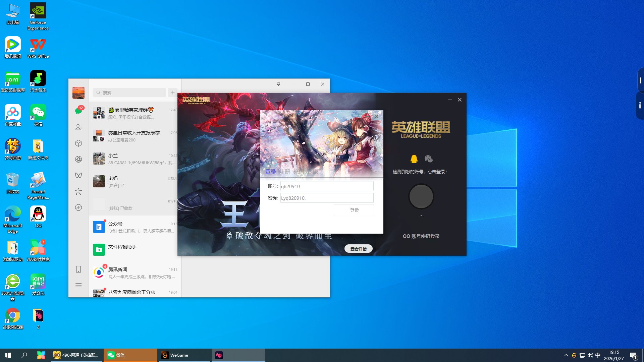Click the 账号 input field
Screen dimensions: 644x362
[x=326, y=186]
